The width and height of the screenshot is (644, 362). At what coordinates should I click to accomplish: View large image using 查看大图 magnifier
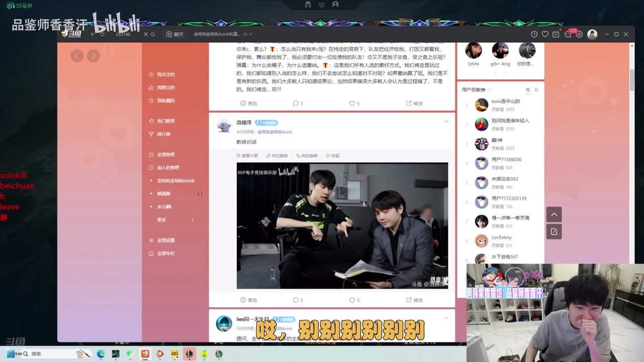pyautogui.click(x=246, y=155)
